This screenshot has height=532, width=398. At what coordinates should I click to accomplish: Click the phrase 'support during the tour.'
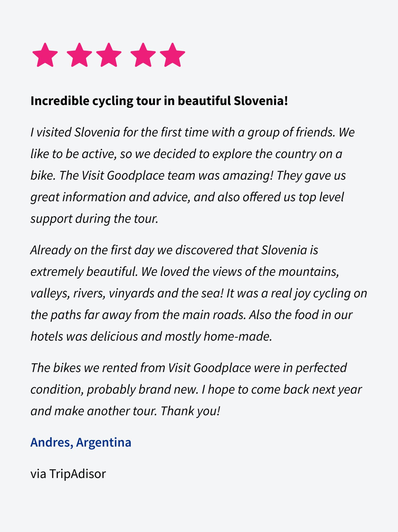point(94,219)
